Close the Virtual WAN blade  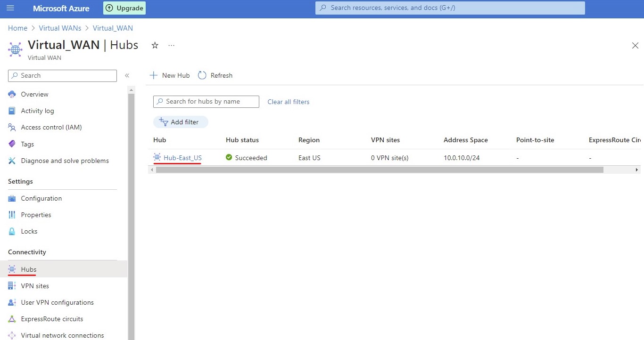(x=635, y=46)
